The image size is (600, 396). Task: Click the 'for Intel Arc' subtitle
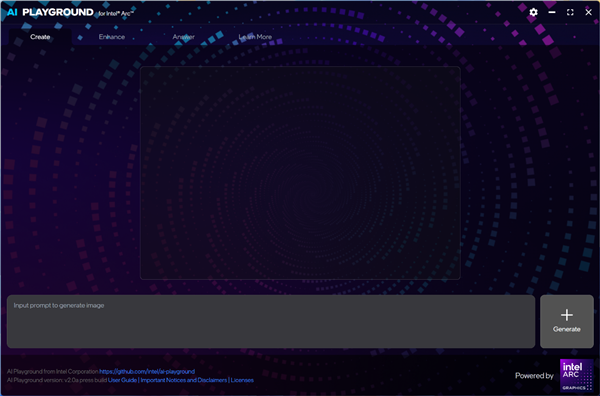point(116,14)
